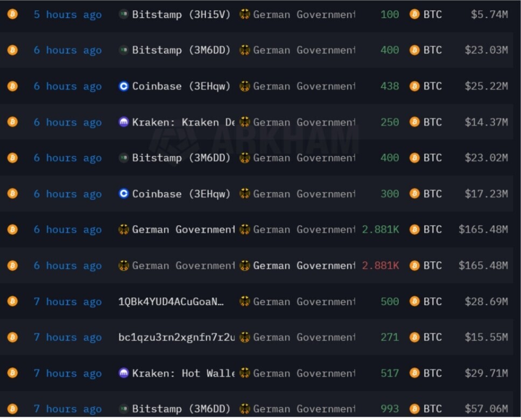Click the BTC token icon in the $57.06M row

(414, 409)
